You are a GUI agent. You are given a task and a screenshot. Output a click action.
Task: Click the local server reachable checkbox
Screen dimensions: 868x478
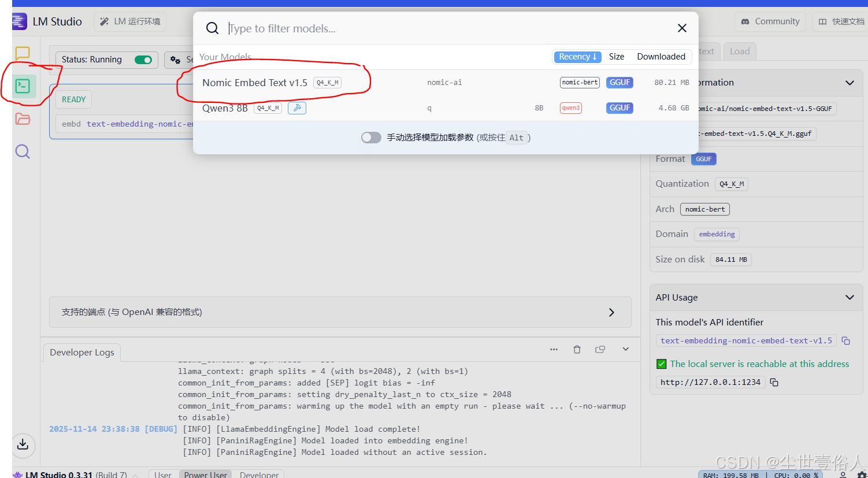[662, 364]
